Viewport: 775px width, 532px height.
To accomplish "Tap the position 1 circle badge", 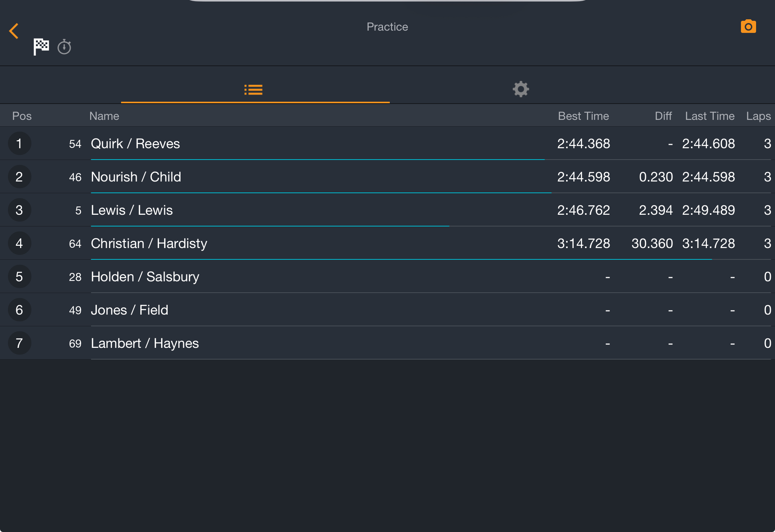I will pyautogui.click(x=19, y=143).
